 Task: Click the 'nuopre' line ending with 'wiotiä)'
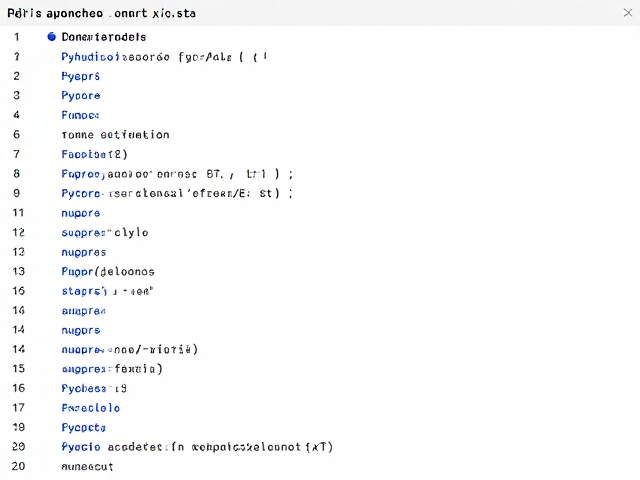[130, 350]
